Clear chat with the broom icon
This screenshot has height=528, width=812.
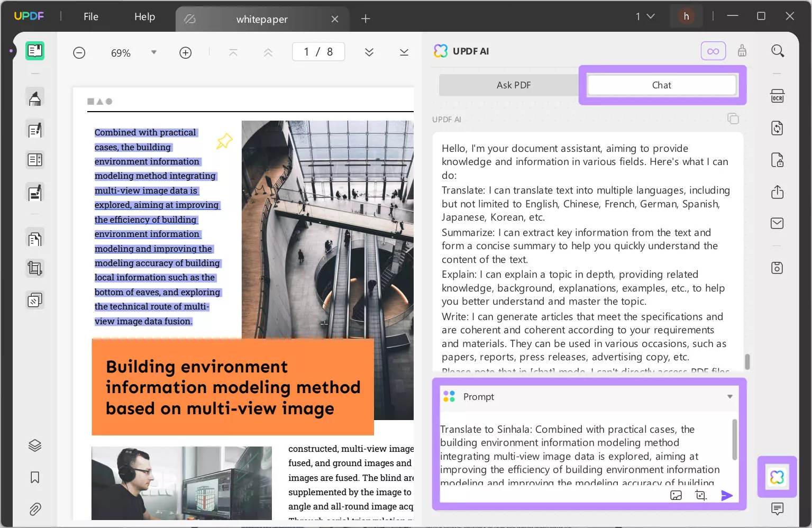(x=742, y=51)
